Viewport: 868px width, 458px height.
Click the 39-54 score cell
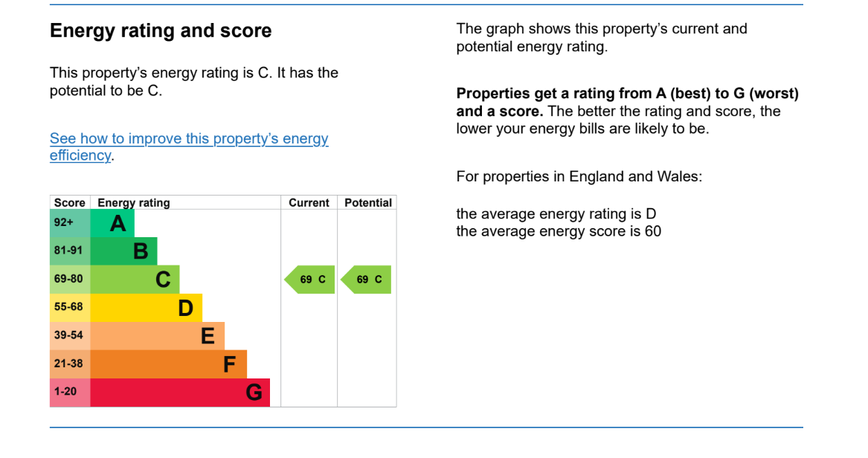click(x=71, y=336)
